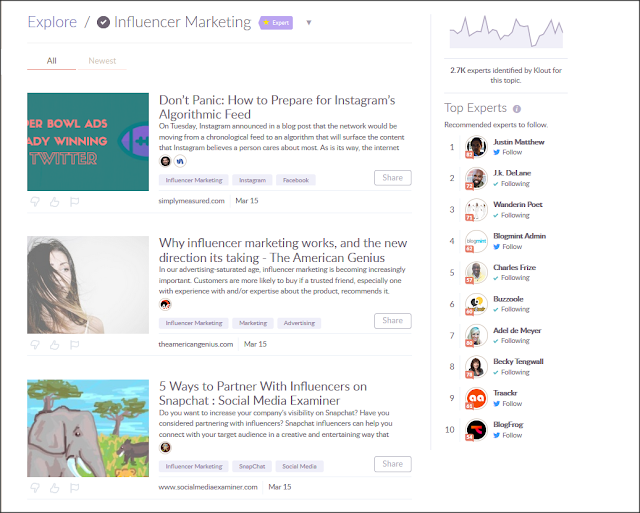This screenshot has width=640, height=513.
Task: Visit www.socialmediaexaminer.com source link
Action: (x=208, y=487)
